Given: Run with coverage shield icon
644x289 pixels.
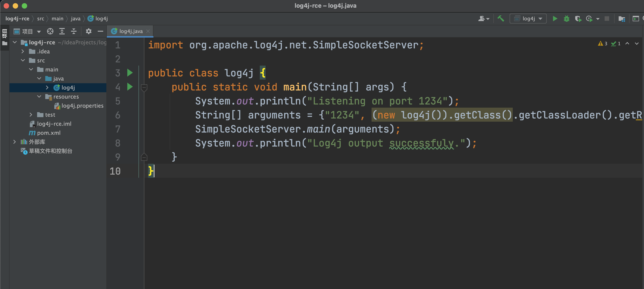Looking at the screenshot, I should coord(578,19).
